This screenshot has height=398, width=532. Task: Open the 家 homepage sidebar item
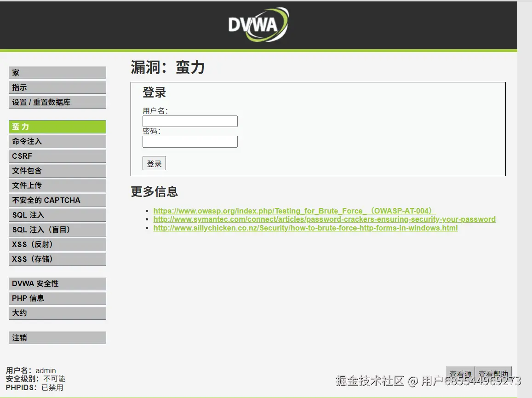57,72
